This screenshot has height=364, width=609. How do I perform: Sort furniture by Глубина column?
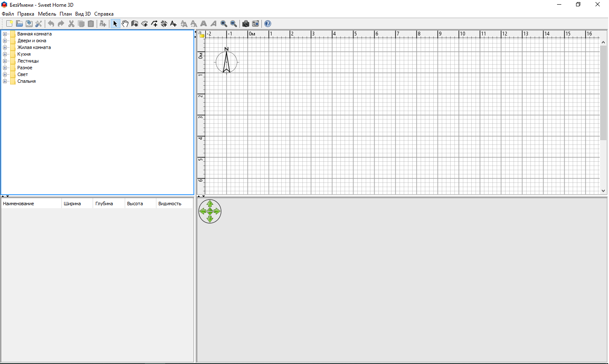click(x=109, y=204)
